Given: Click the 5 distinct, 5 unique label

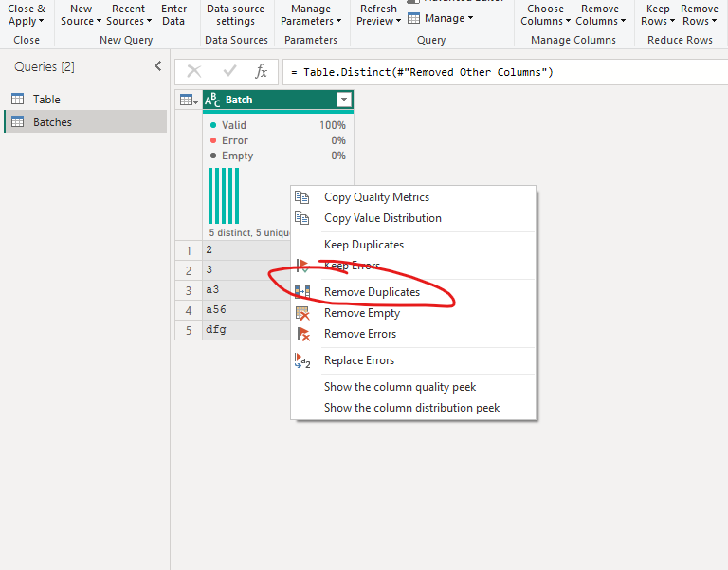Looking at the screenshot, I should point(249,232).
